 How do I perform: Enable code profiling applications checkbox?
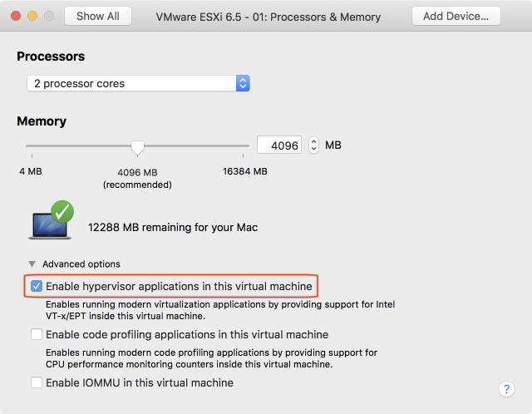pyautogui.click(x=37, y=335)
